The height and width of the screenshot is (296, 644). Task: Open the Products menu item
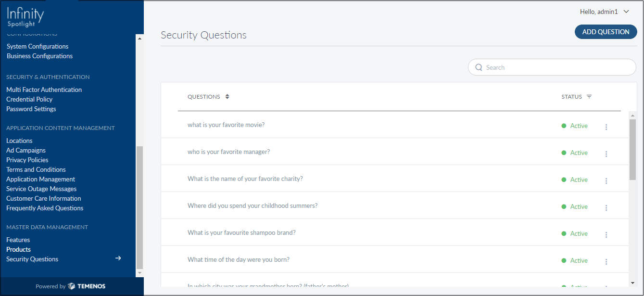[x=18, y=249]
